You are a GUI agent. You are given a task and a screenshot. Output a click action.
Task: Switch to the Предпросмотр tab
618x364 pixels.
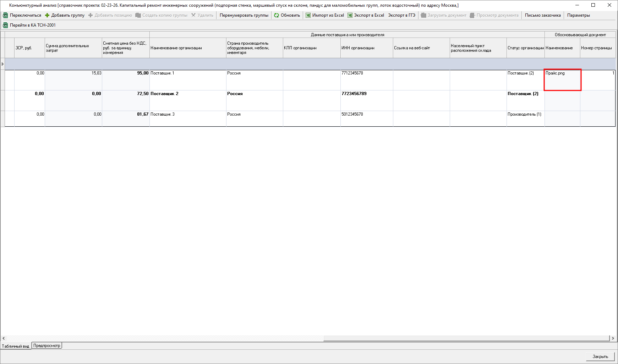(x=47, y=346)
